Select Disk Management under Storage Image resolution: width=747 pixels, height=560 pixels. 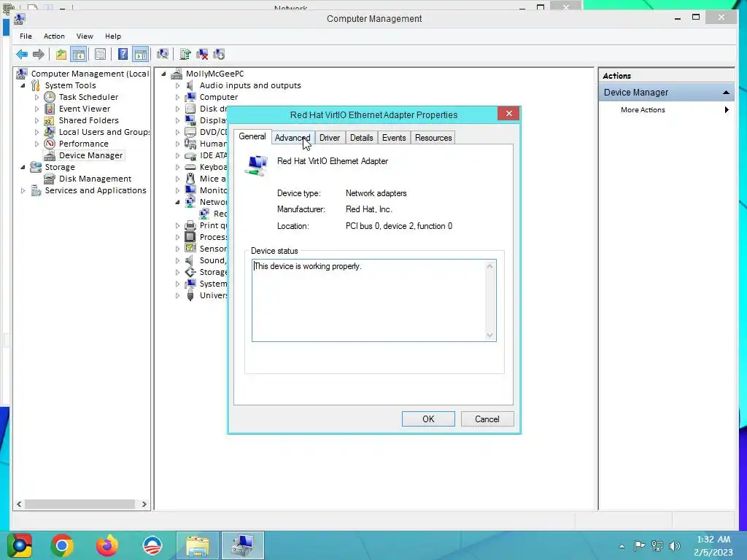click(95, 179)
